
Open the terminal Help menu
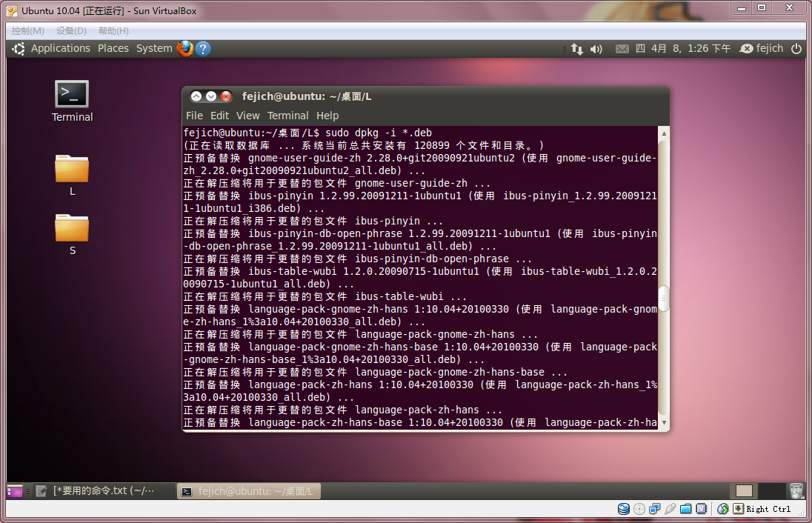pyautogui.click(x=327, y=116)
